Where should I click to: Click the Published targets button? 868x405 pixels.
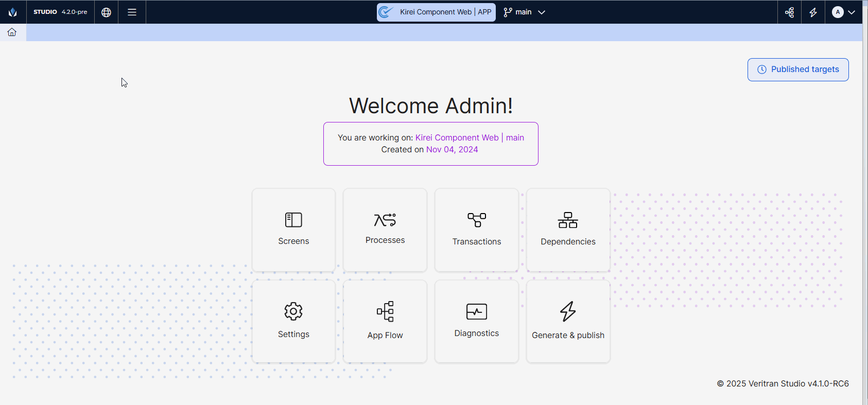[x=797, y=69]
